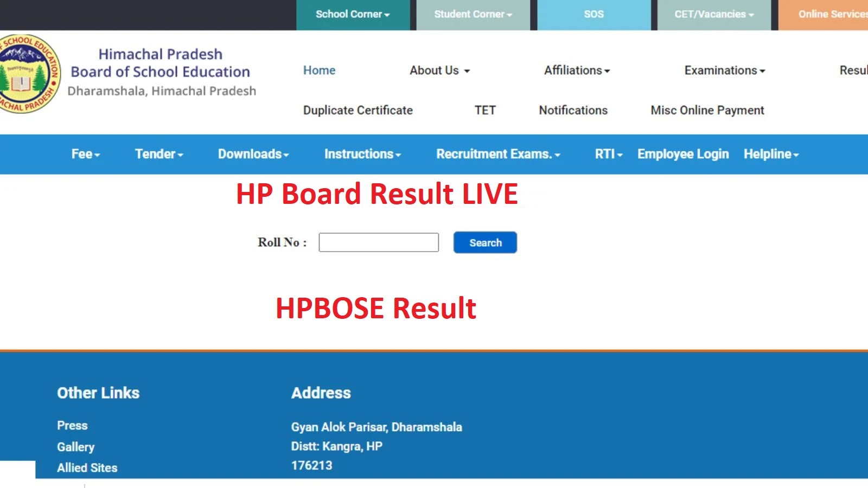Image resolution: width=868 pixels, height=488 pixels.
Task: Expand the School Corner dropdown
Action: click(352, 15)
